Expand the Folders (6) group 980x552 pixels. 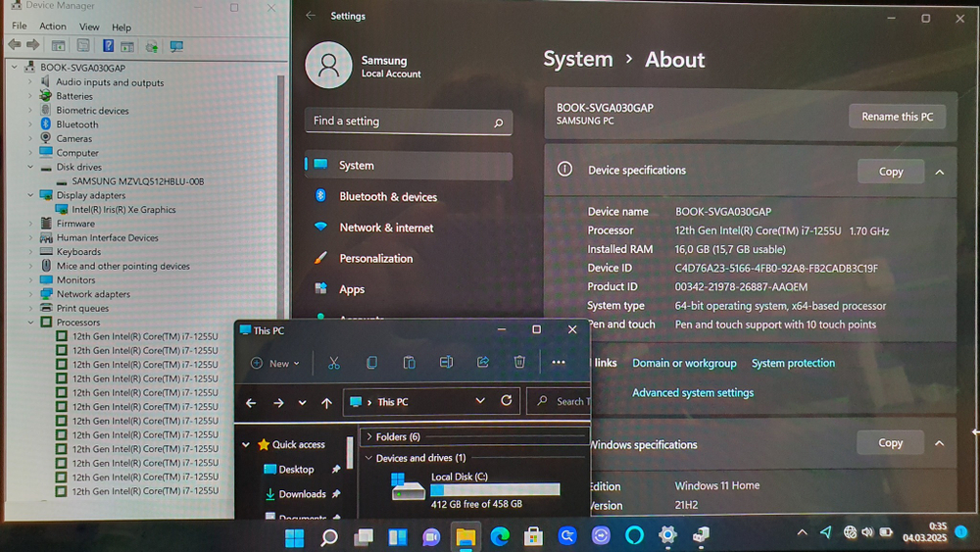click(x=368, y=437)
